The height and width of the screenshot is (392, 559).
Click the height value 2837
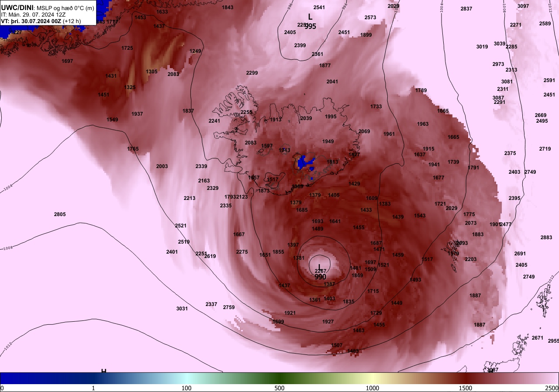coord(466,9)
